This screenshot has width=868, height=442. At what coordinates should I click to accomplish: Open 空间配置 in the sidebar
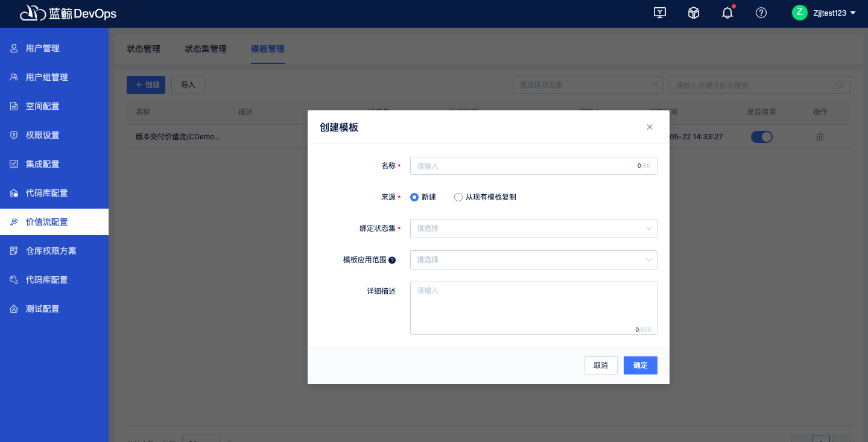click(54, 106)
